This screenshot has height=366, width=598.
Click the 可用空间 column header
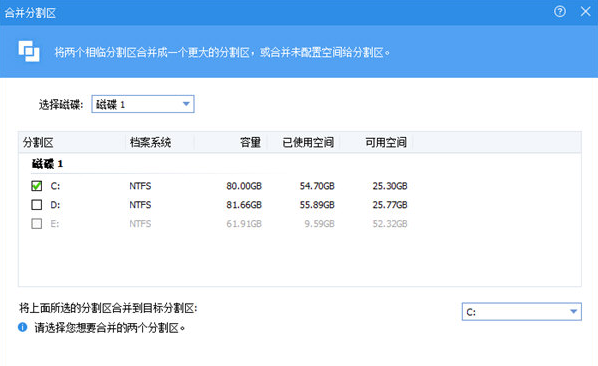pos(386,143)
